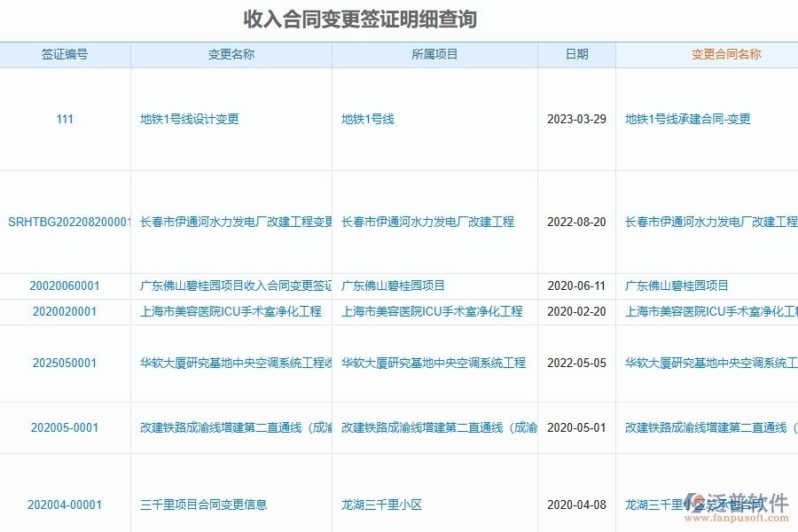This screenshot has height=532, width=798.
Task: Open signature number 111 details
Action: (66, 119)
